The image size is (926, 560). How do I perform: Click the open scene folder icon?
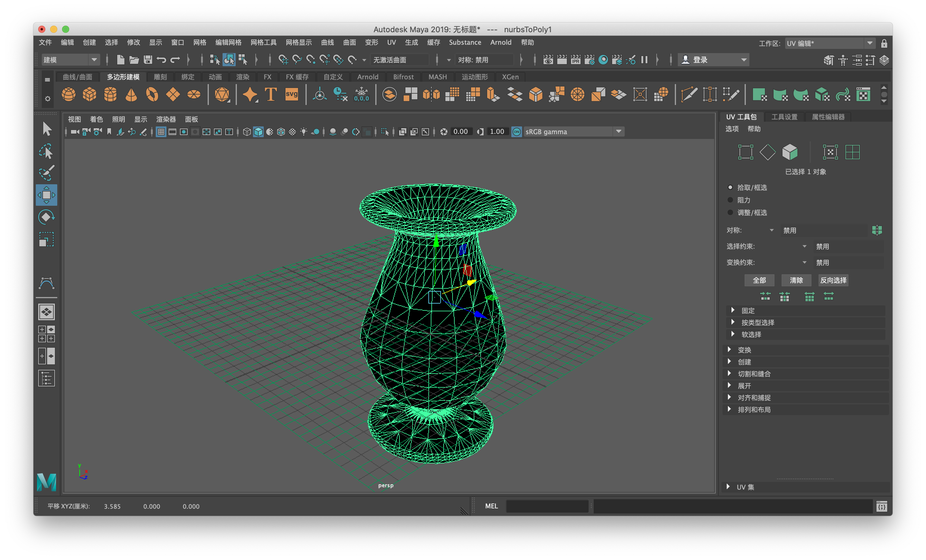click(134, 60)
